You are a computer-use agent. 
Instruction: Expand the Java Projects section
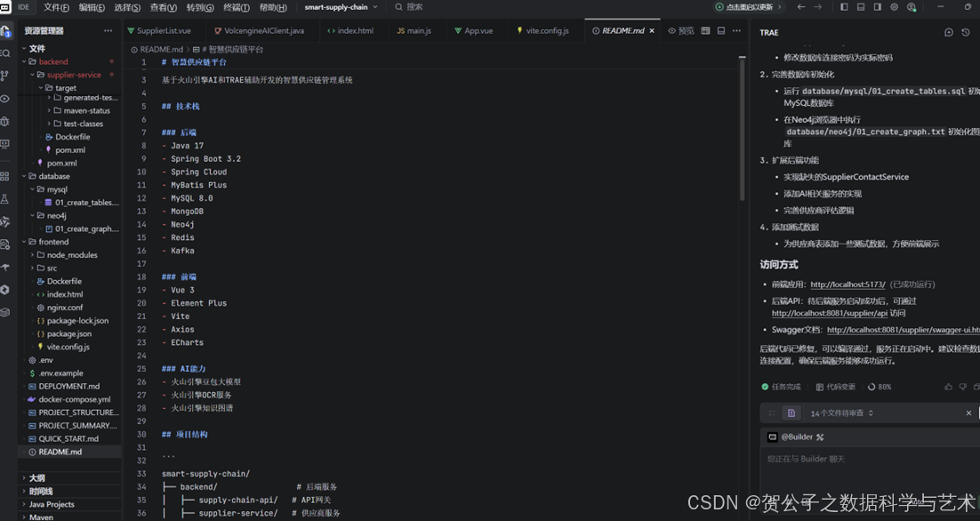[x=47, y=504]
